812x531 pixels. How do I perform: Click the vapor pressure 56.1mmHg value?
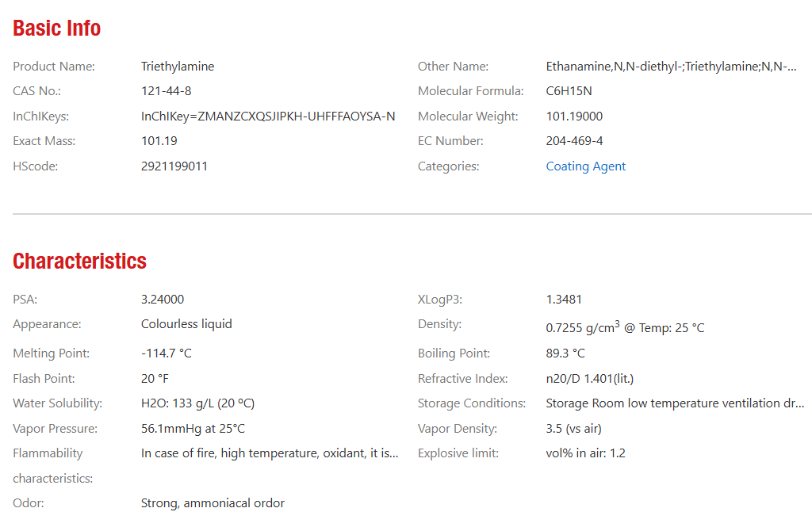click(x=193, y=429)
